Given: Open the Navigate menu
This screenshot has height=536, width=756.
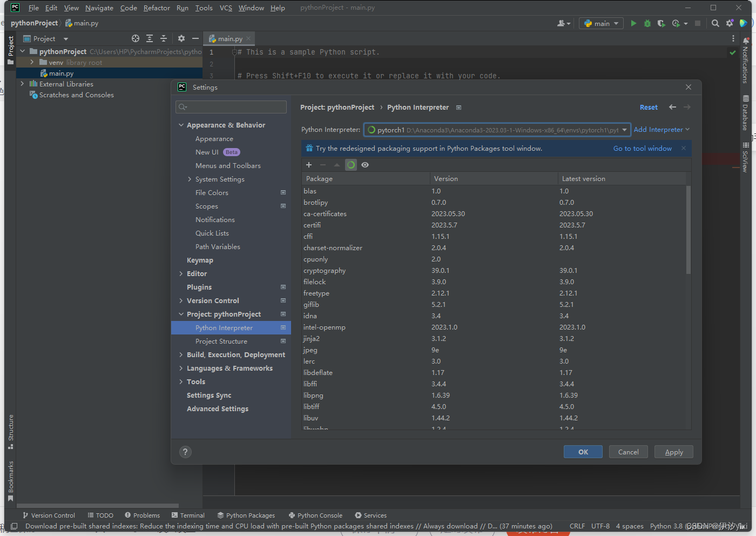Looking at the screenshot, I should (99, 8).
